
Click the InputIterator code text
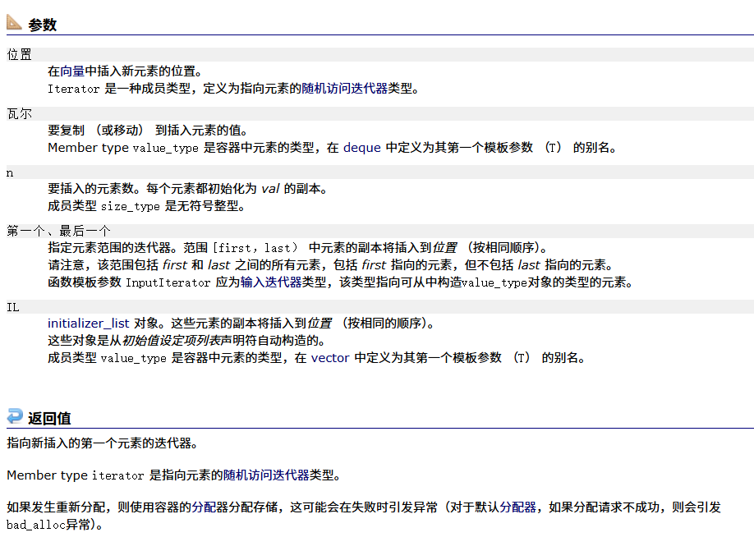tap(168, 282)
